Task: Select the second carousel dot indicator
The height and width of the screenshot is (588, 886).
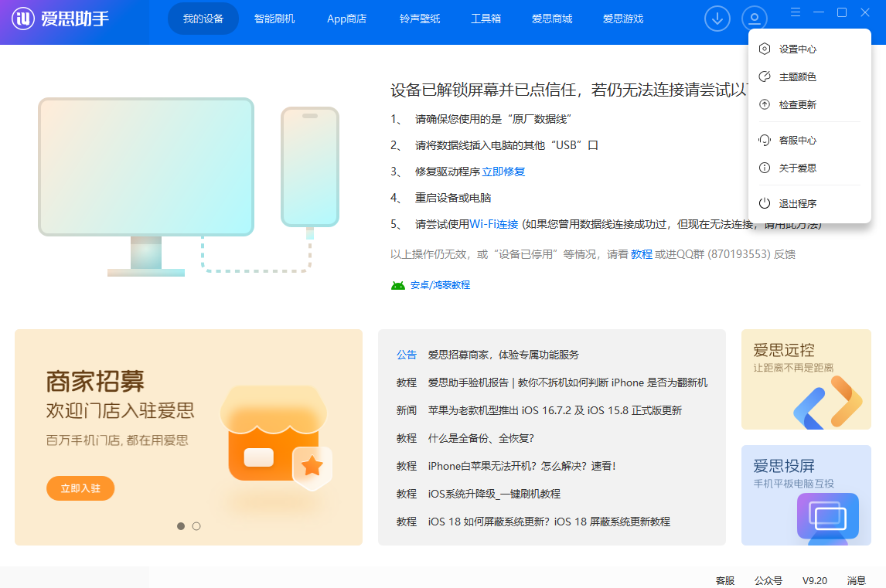Action: 196,526
